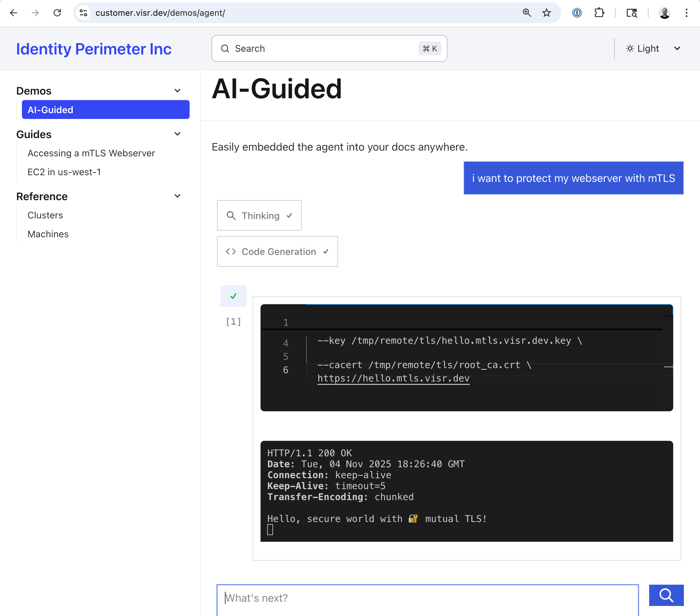
Task: Click the What's next input field
Action: [x=427, y=598]
